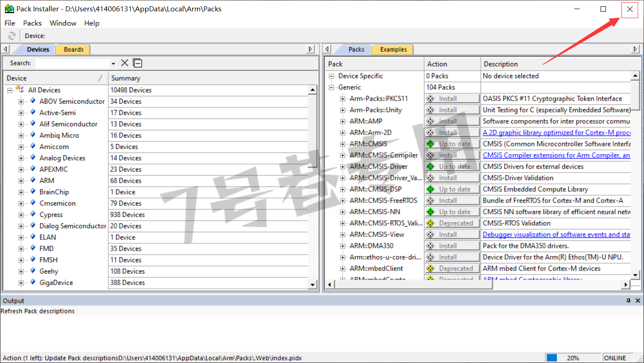This screenshot has width=644, height=363.
Task: Click the All Devices tree icon
Action: (20, 89)
